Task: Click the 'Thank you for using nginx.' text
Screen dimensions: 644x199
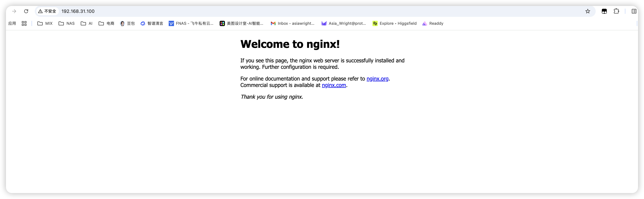Action: tap(272, 97)
